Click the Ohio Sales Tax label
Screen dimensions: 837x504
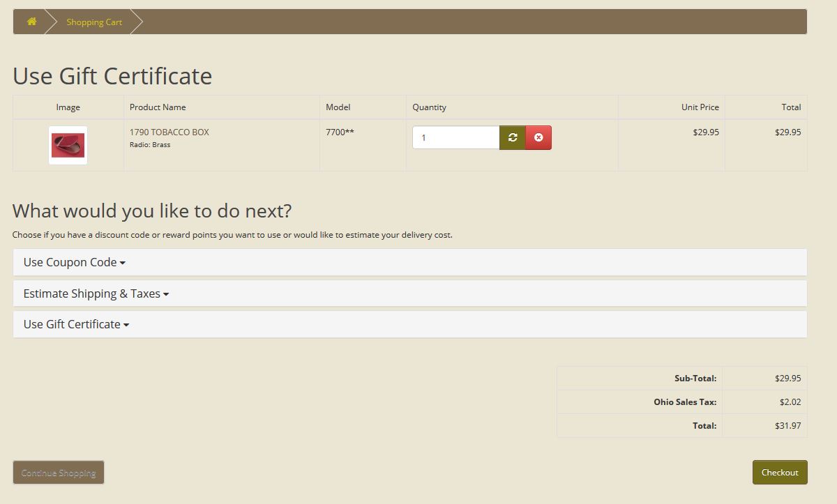pos(684,402)
